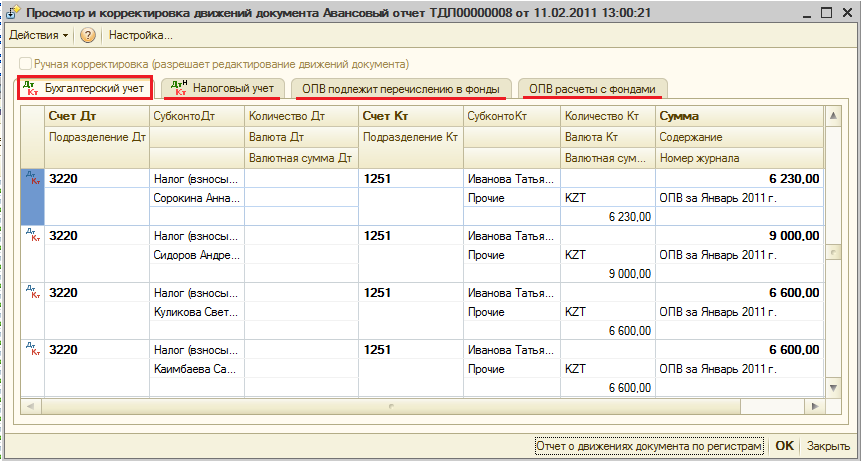
Task: Select Дт/Кт row marker for the Куликова entry
Action: [x=33, y=292]
